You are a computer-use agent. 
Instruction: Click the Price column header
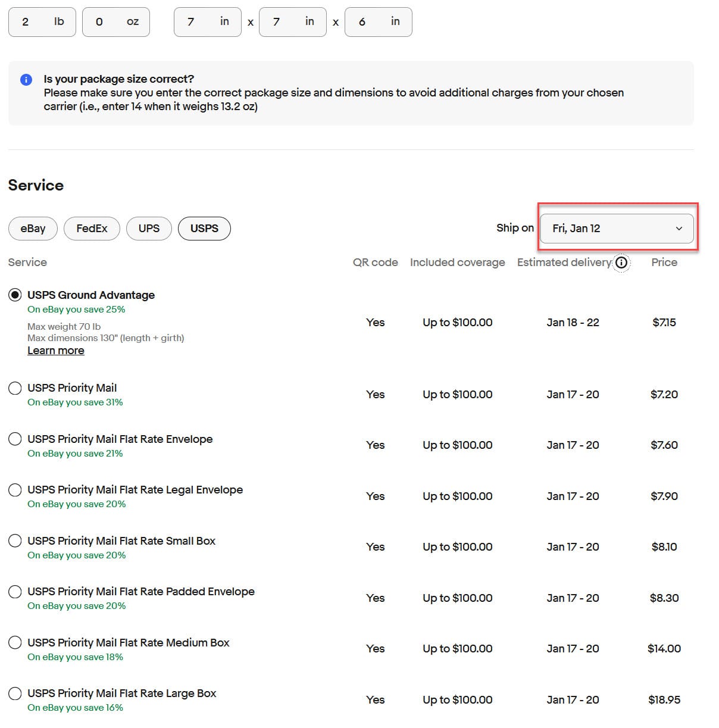[664, 263]
